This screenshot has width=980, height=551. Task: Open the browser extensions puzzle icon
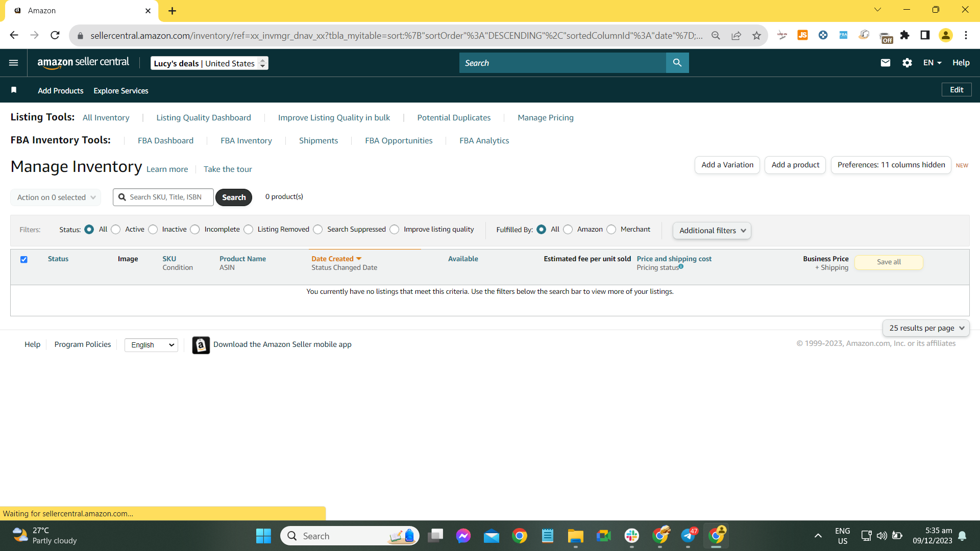click(x=904, y=35)
